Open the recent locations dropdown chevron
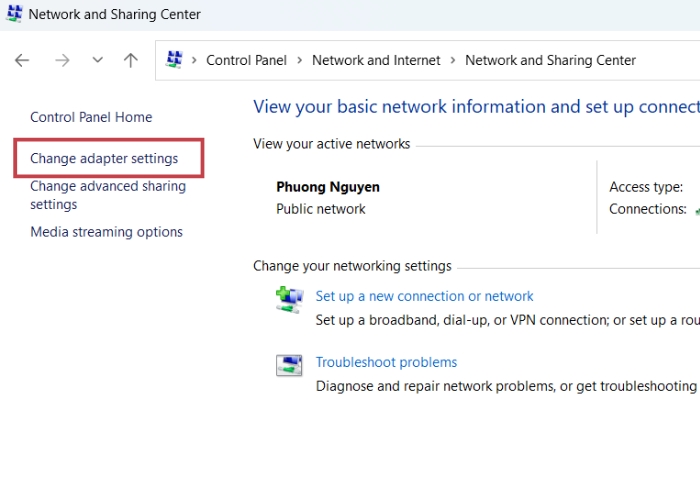700x500 pixels. click(x=97, y=60)
